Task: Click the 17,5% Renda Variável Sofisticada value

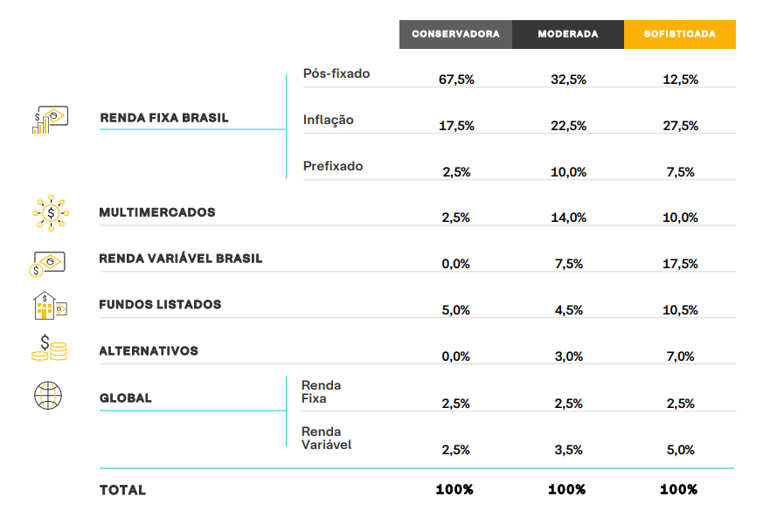Action: point(680,264)
